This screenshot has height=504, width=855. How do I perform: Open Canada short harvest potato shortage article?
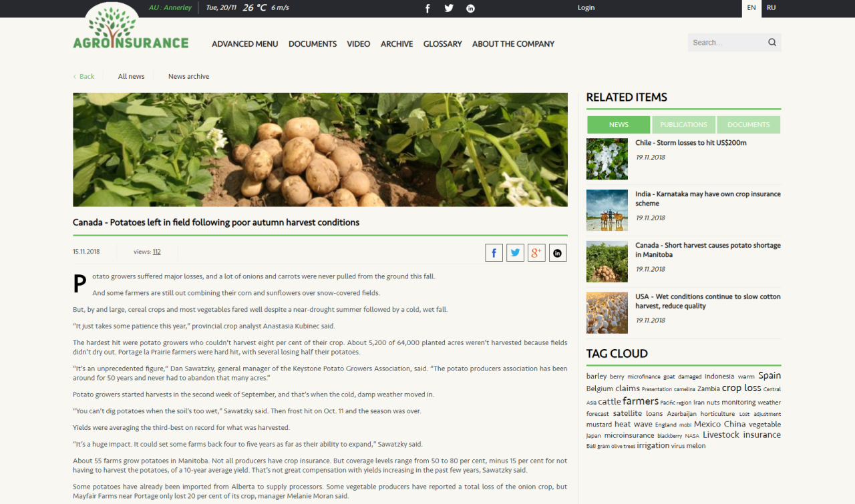point(708,250)
